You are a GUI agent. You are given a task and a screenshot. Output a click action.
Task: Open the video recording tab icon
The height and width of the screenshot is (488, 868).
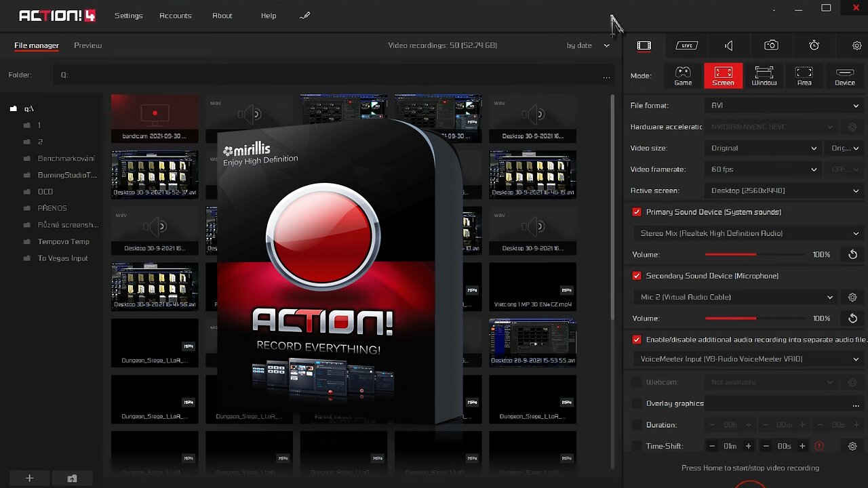(x=644, y=45)
